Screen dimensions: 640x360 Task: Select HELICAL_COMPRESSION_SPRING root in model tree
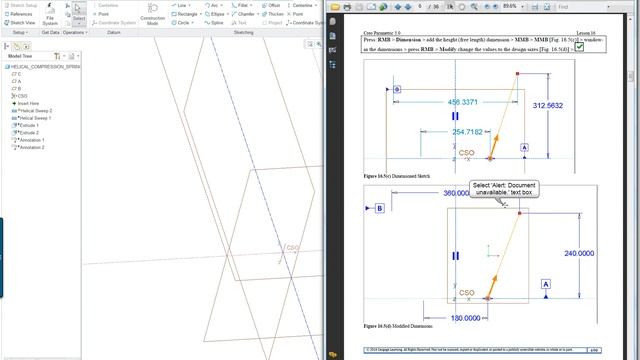42,67
